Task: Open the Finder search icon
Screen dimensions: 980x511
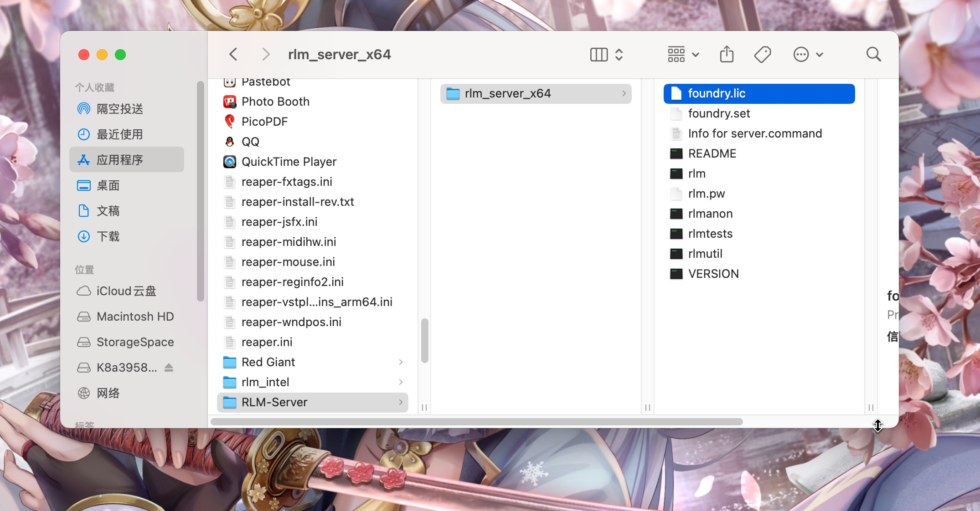Action: pos(873,55)
